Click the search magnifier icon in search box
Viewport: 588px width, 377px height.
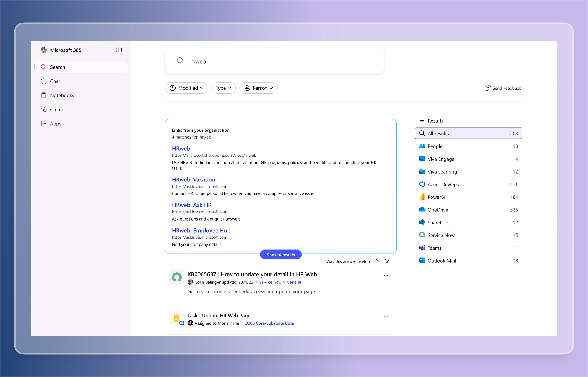tap(180, 61)
